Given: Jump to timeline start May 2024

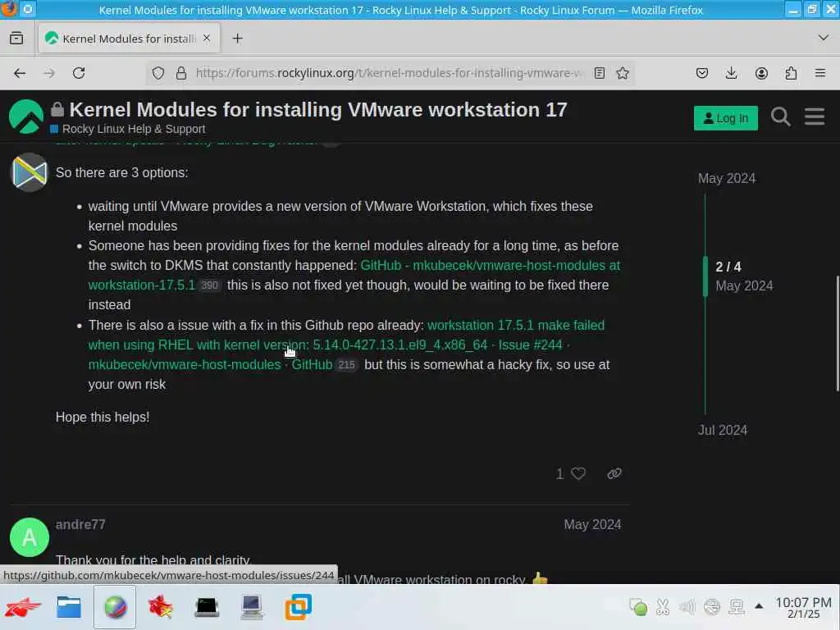Looking at the screenshot, I should click(727, 178).
